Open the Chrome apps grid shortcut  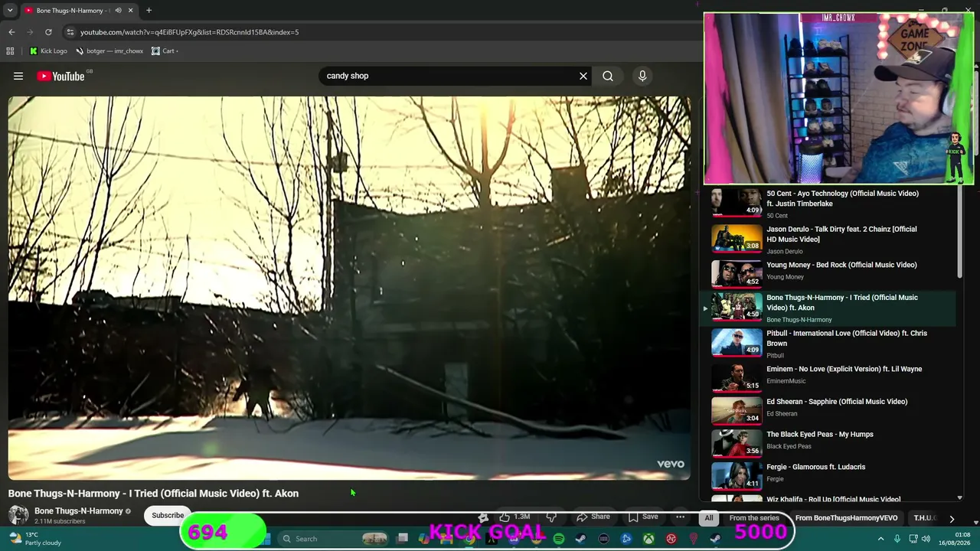click(10, 51)
